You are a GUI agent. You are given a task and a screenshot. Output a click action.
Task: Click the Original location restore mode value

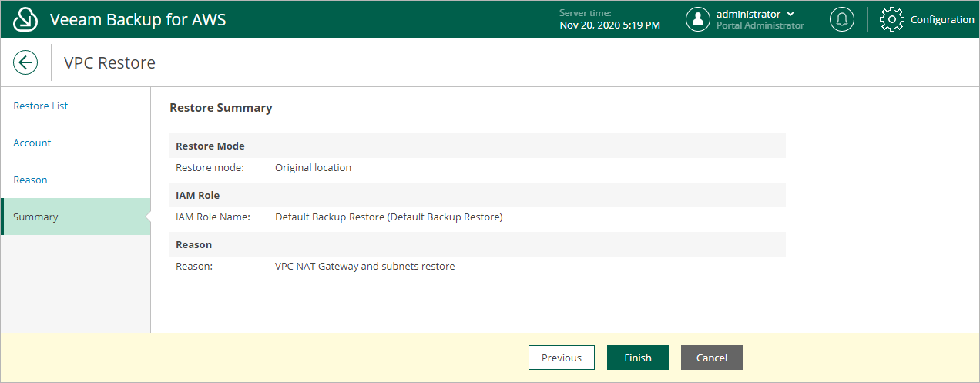[x=313, y=167]
